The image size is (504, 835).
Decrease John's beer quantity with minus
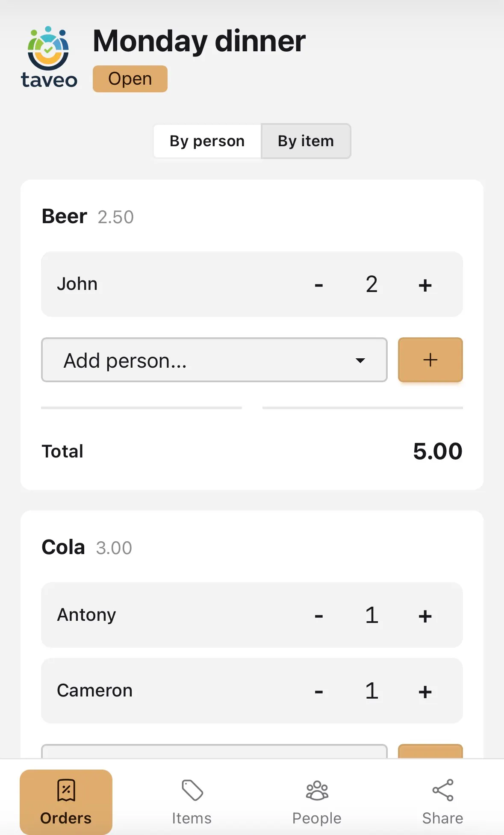pos(318,285)
